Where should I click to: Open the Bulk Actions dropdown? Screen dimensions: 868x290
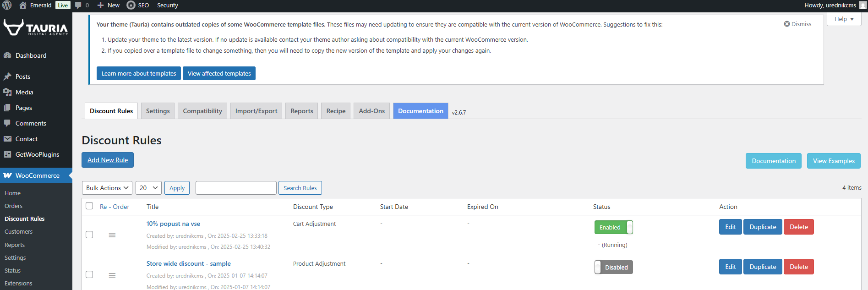(x=107, y=188)
